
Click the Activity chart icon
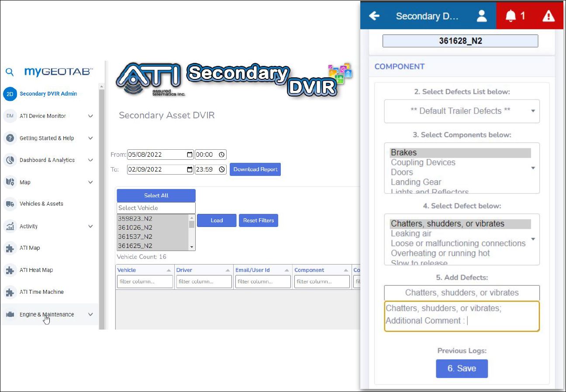click(x=10, y=226)
